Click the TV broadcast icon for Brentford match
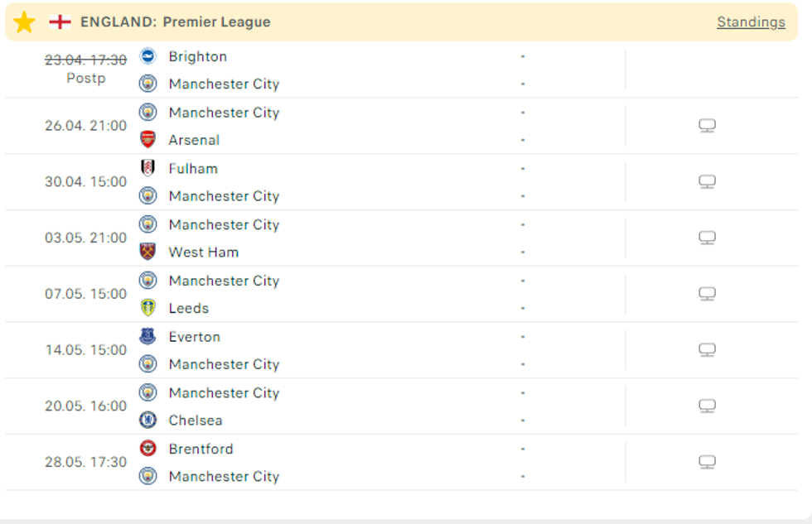 pyautogui.click(x=707, y=462)
